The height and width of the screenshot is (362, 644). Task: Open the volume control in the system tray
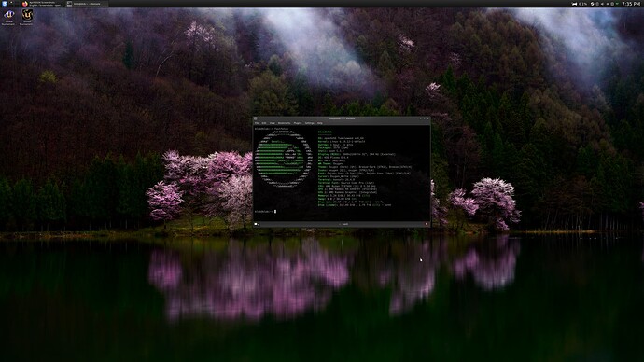[x=602, y=4]
